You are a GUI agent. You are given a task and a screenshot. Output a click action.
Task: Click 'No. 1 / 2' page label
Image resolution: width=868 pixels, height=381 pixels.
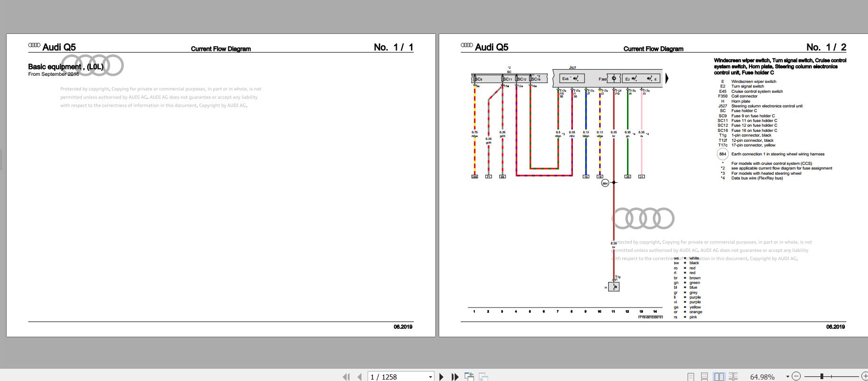tap(826, 47)
